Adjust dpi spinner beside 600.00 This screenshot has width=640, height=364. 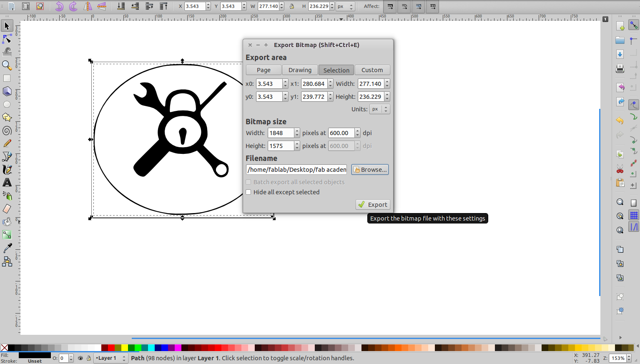point(357,133)
